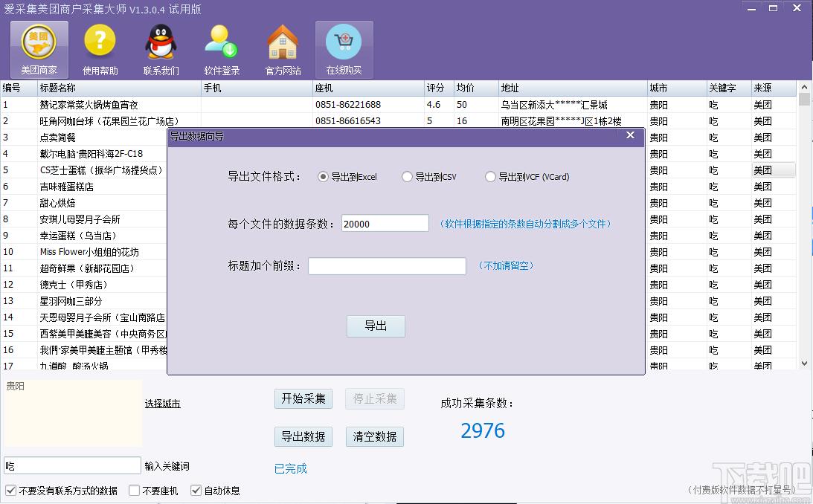Select row 戴尔电脑·贵阳科海2F-C18
813x504 pixels.
pos(91,154)
